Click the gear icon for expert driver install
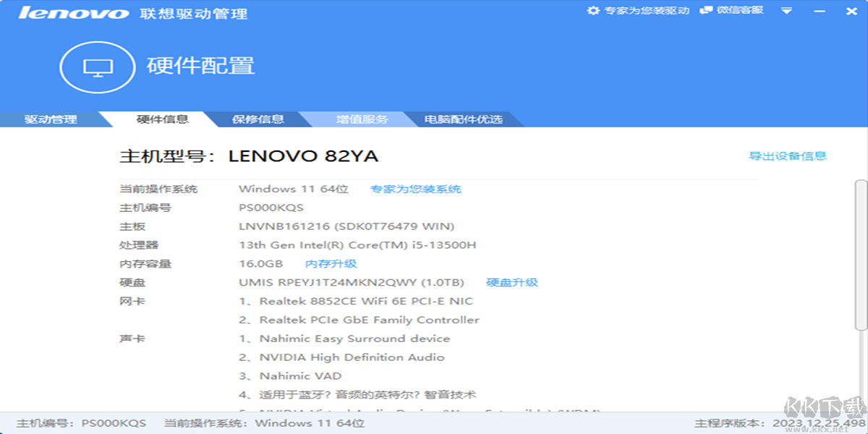The width and height of the screenshot is (868, 434). (593, 11)
